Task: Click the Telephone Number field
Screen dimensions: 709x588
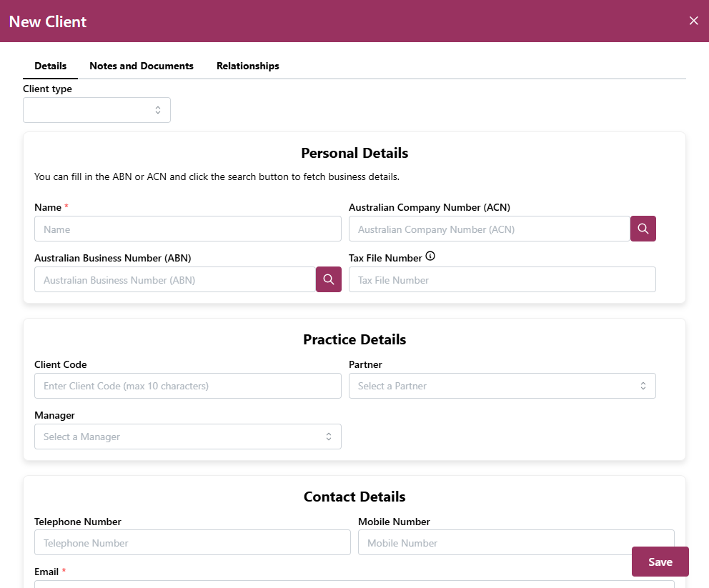Action: (x=192, y=543)
